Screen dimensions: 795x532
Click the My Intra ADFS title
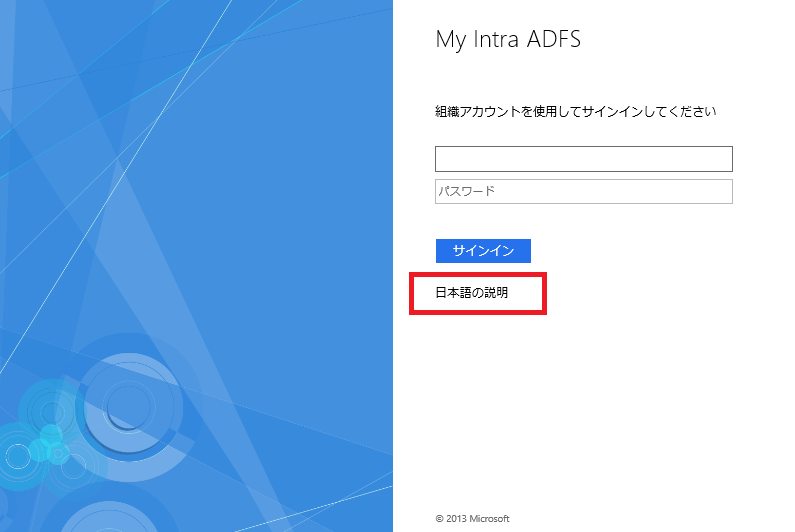point(508,40)
